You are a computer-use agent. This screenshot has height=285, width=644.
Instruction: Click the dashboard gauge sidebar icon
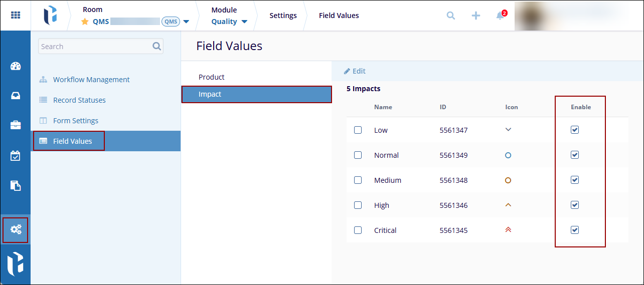point(16,66)
